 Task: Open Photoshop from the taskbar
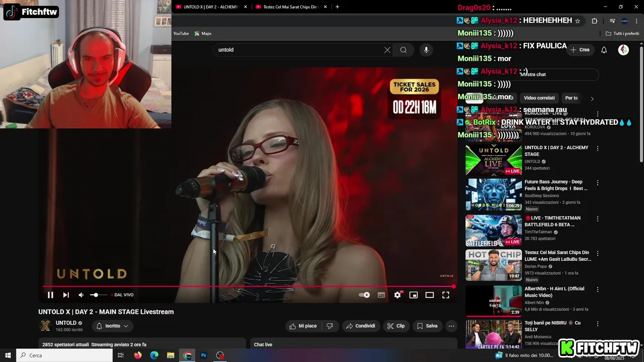204,355
